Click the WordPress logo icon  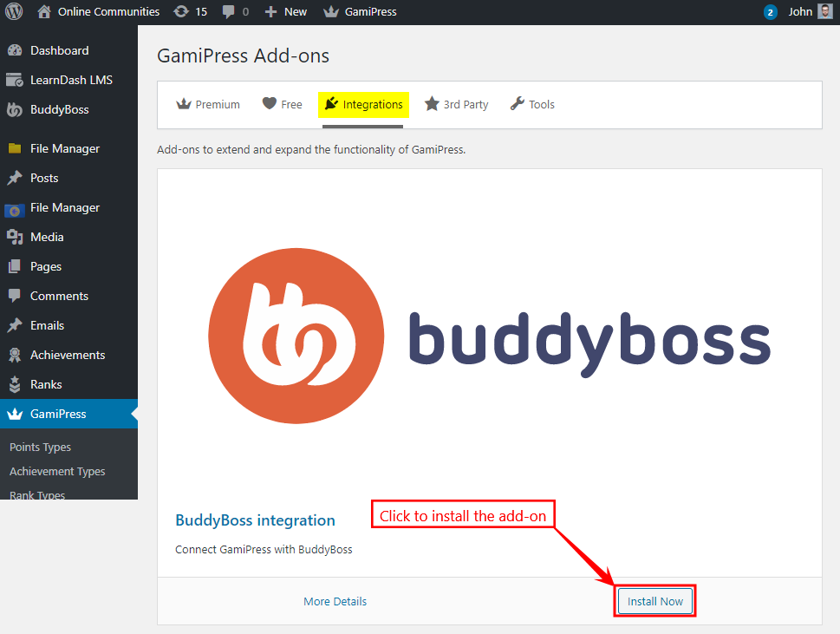tap(15, 12)
